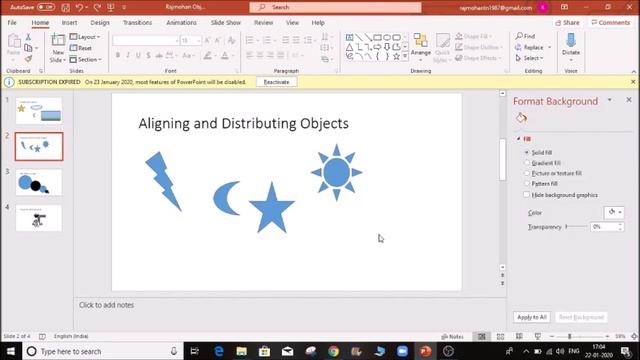Open the font name combo box
640x360 pixels.
point(146,41)
